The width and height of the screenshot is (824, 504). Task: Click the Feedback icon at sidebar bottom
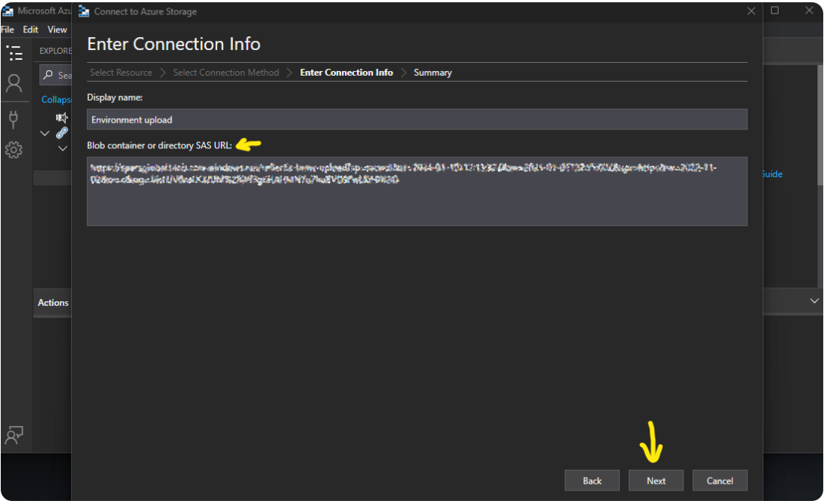(14, 435)
